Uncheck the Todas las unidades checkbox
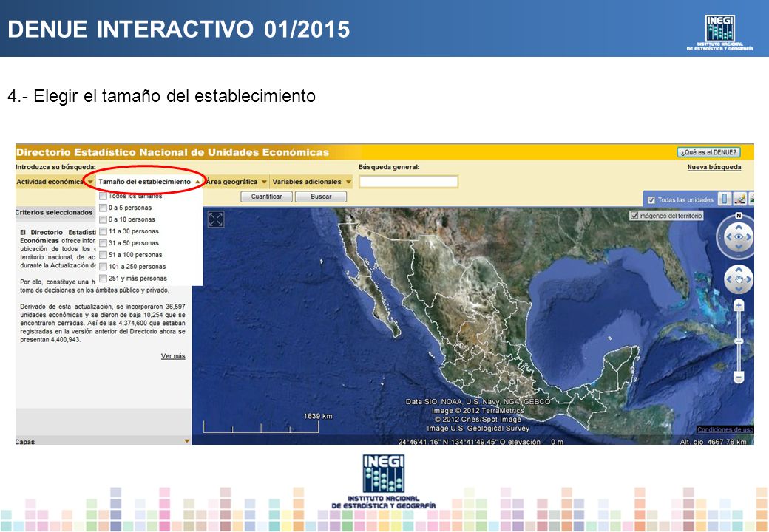 tap(651, 199)
